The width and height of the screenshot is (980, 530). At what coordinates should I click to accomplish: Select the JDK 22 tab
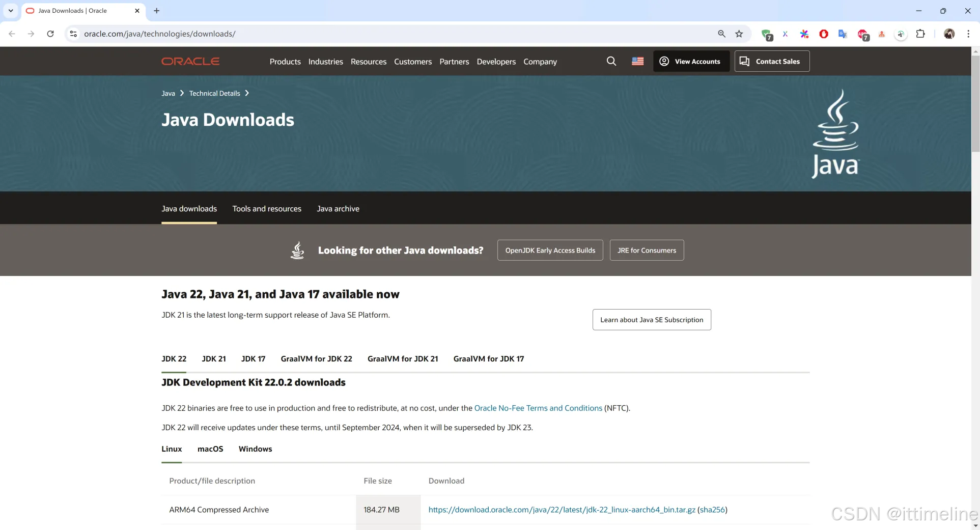pyautogui.click(x=174, y=359)
